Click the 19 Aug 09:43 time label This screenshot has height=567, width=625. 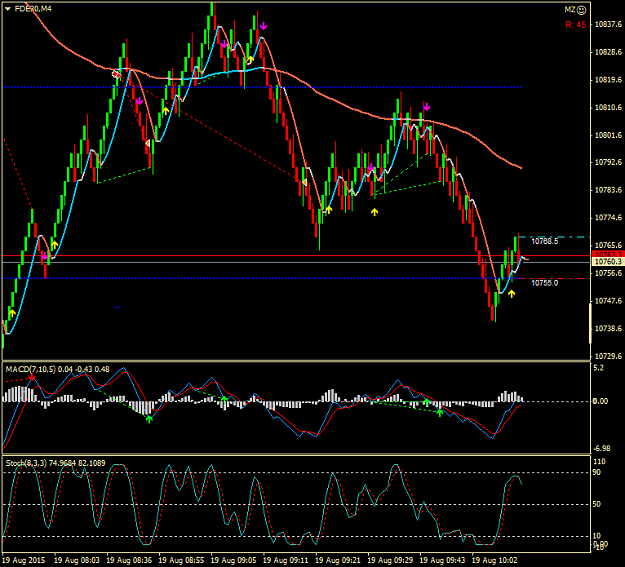pos(442,560)
